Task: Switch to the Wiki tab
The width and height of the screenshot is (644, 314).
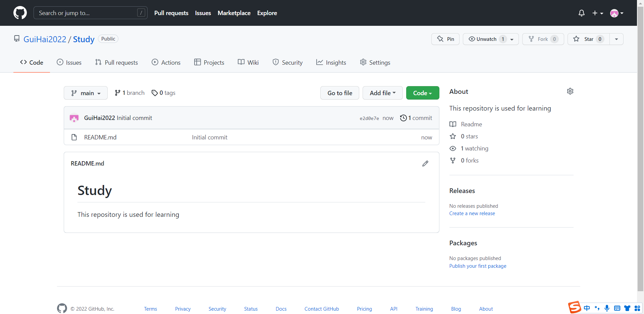Action: 248,62
